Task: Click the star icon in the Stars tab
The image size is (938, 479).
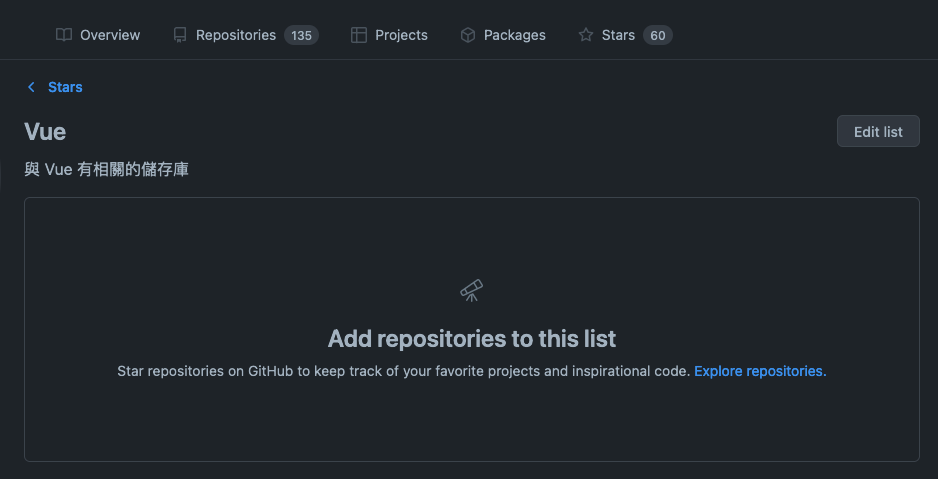Action: (586, 35)
